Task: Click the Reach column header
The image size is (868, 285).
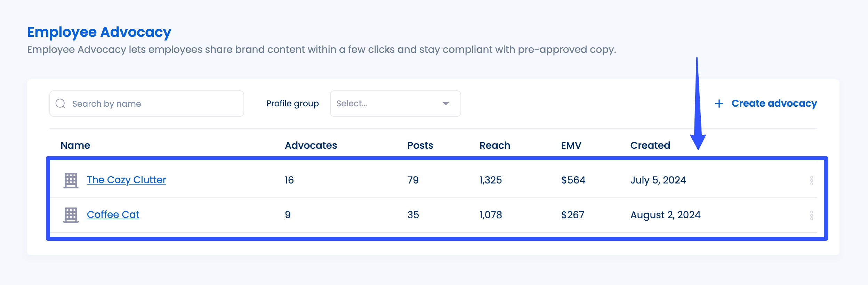Action: coord(494,145)
